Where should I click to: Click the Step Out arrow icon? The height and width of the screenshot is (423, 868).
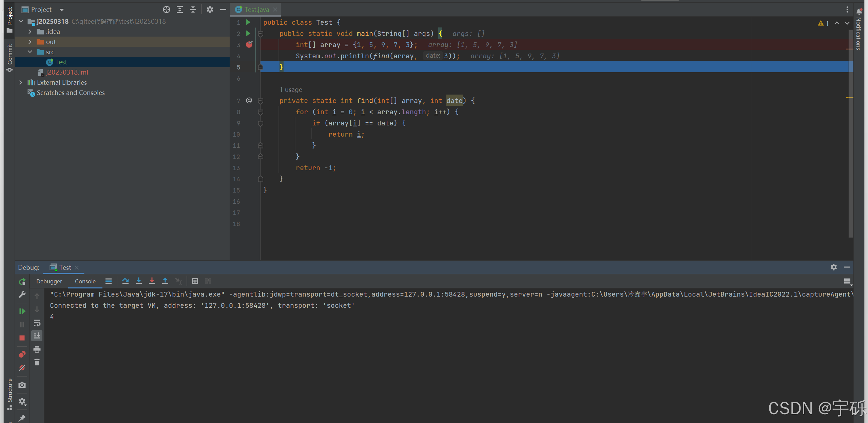165,281
